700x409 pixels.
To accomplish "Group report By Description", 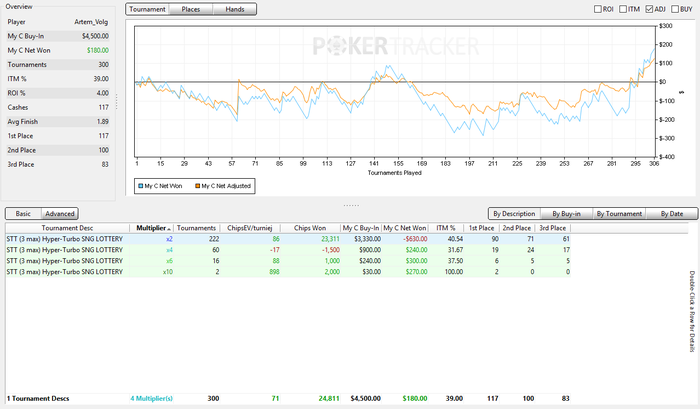I will 515,213.
